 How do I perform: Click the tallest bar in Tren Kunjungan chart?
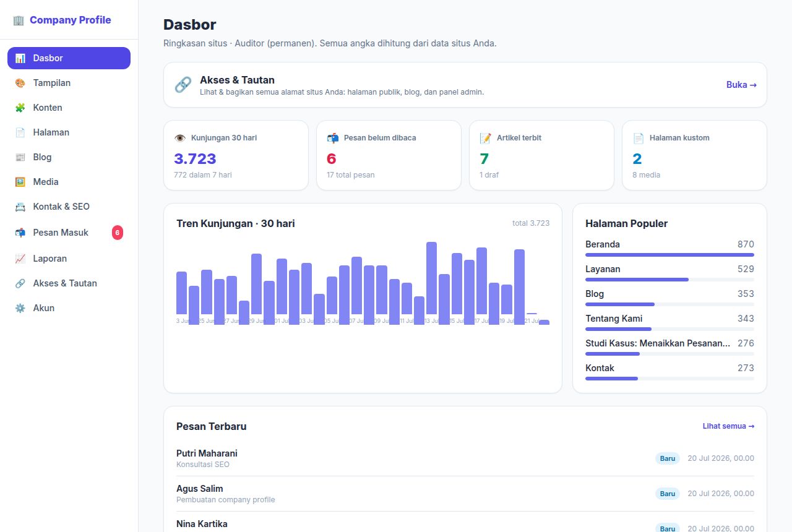(431, 278)
